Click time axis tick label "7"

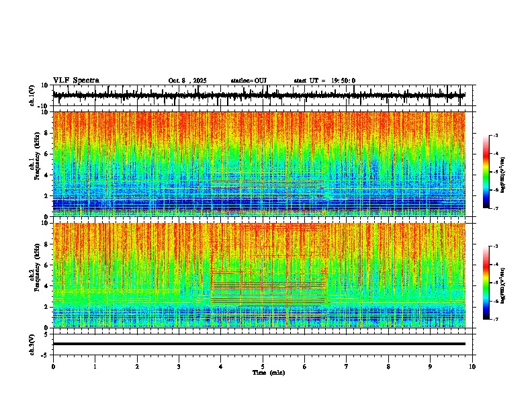click(347, 367)
